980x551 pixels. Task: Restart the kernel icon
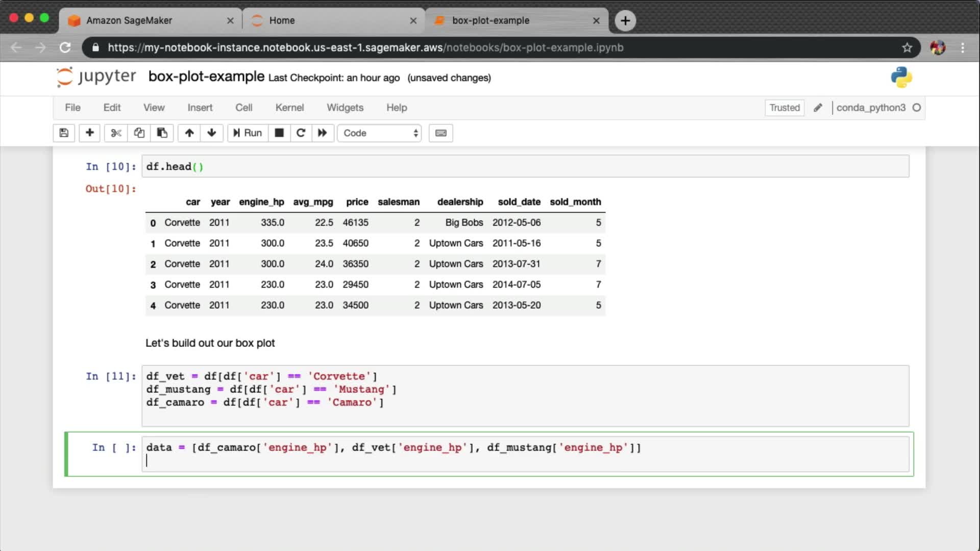301,133
